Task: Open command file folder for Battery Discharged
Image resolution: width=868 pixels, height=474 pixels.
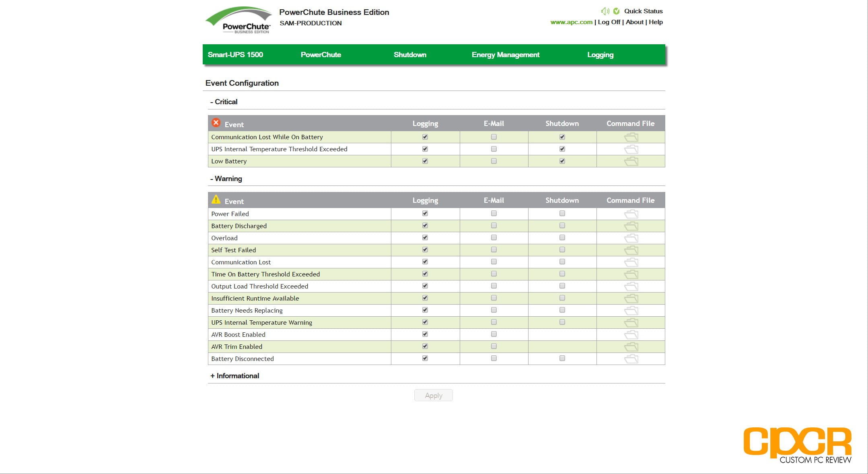Action: point(631,226)
